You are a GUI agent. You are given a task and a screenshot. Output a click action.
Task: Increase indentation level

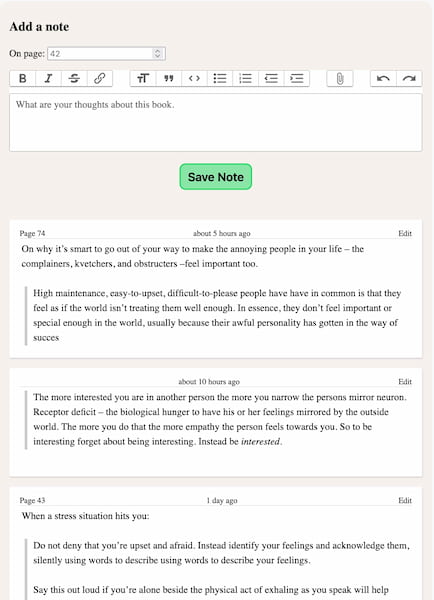click(x=297, y=78)
